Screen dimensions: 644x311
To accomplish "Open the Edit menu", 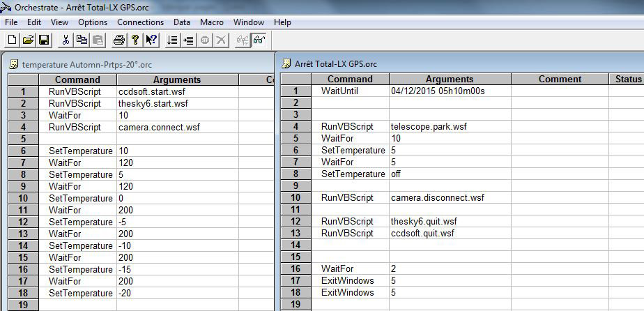I will tap(35, 22).
